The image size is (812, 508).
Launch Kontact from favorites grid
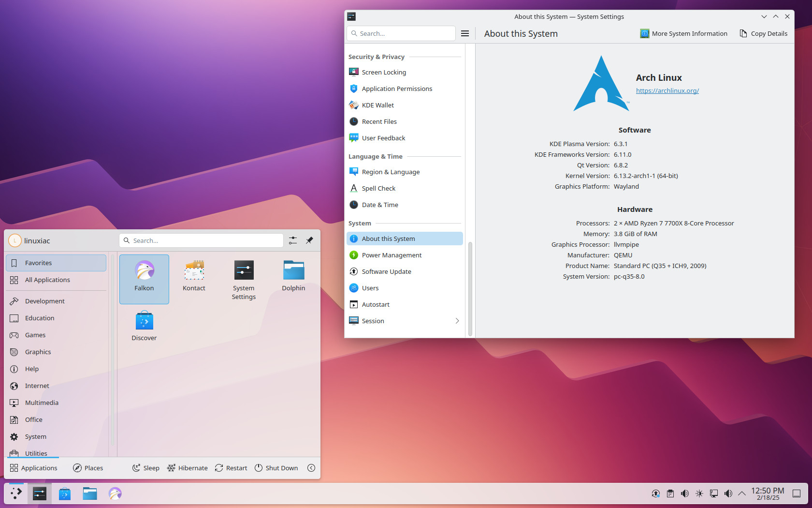(194, 279)
